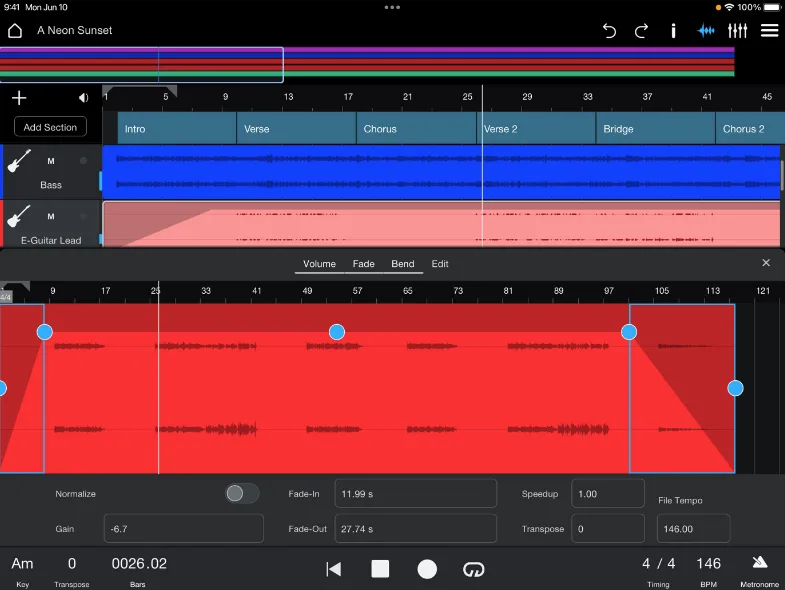Open the Edit tab
Screen dimensions: 785x590
tap(440, 264)
